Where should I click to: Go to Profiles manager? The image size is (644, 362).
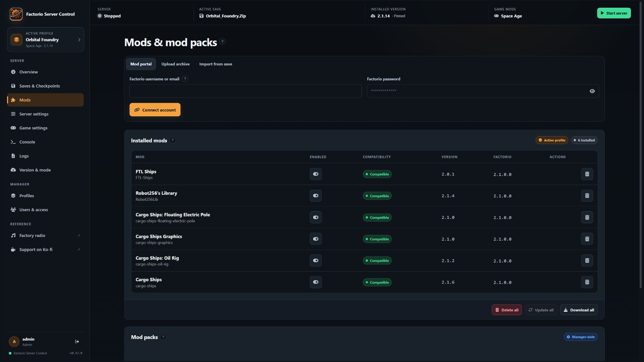pyautogui.click(x=46, y=196)
